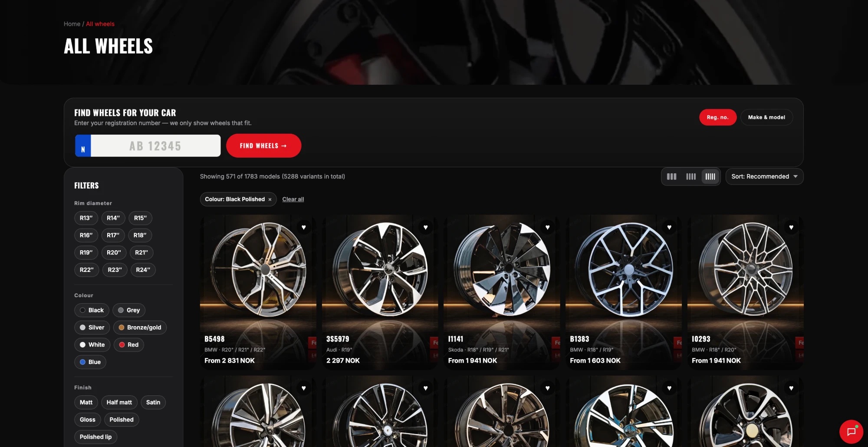Select the White colour filter
Screen dimensions: 868x447
(x=92, y=345)
